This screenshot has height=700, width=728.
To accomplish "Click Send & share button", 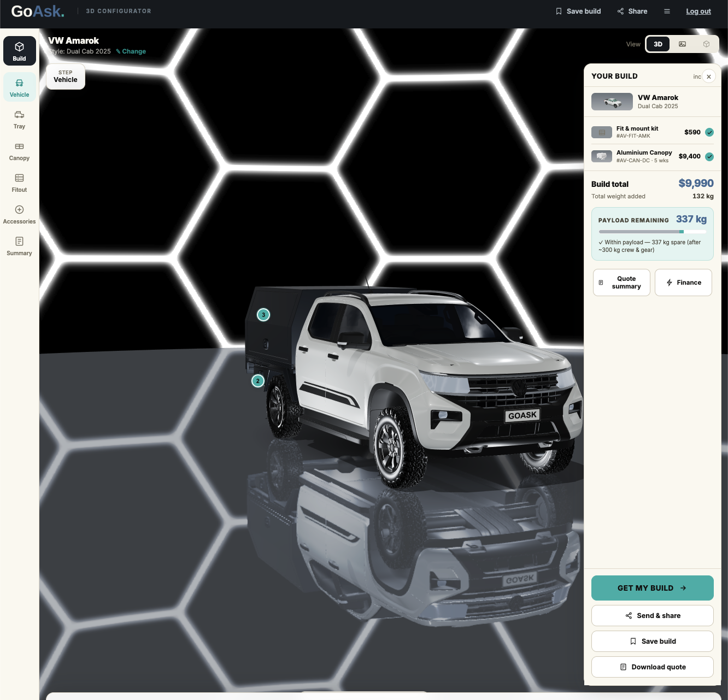I will tap(653, 616).
